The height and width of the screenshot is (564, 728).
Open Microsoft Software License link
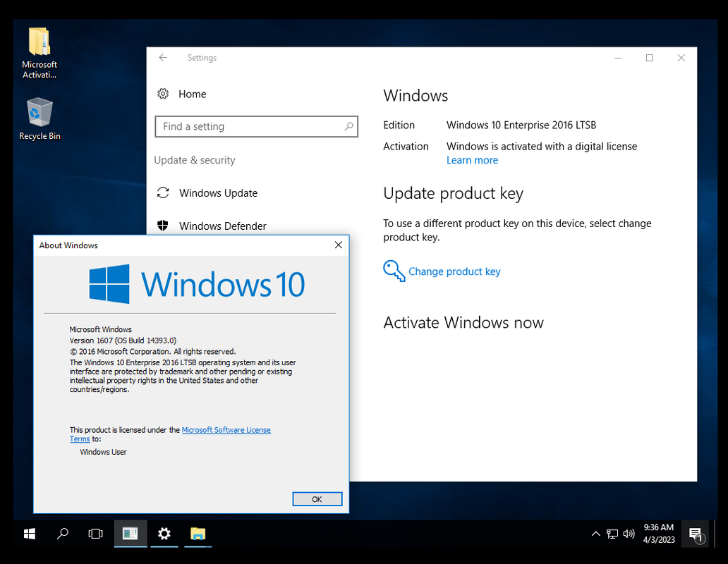pos(226,430)
